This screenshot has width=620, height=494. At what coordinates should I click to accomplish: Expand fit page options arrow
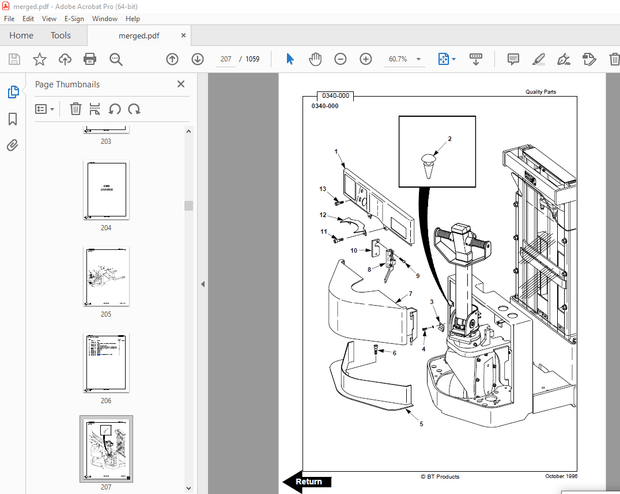(x=454, y=59)
